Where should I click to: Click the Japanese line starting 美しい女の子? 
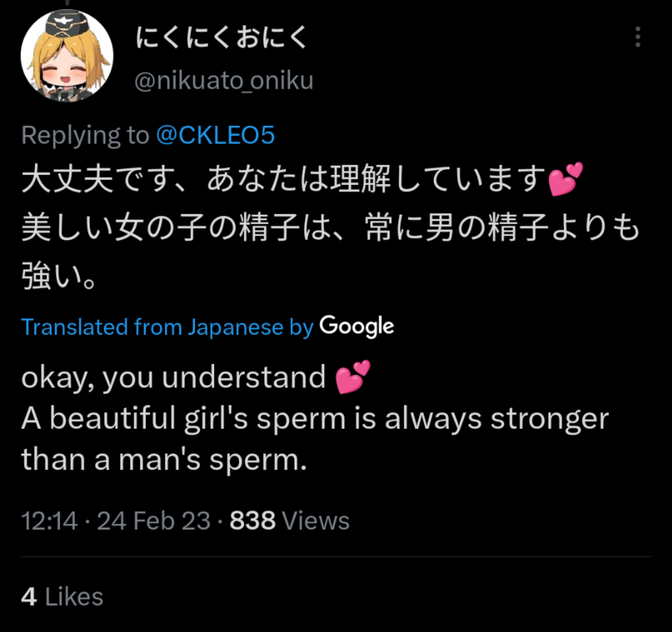(329, 227)
